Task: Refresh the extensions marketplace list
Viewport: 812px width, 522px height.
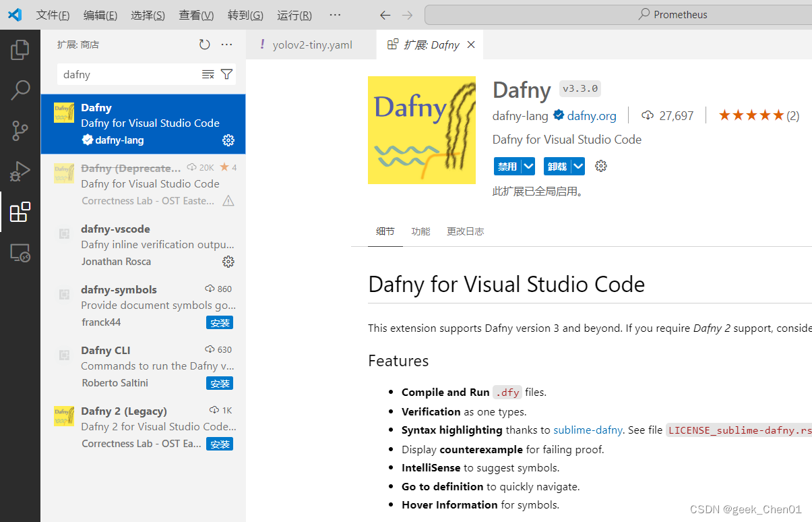Action: pos(205,45)
